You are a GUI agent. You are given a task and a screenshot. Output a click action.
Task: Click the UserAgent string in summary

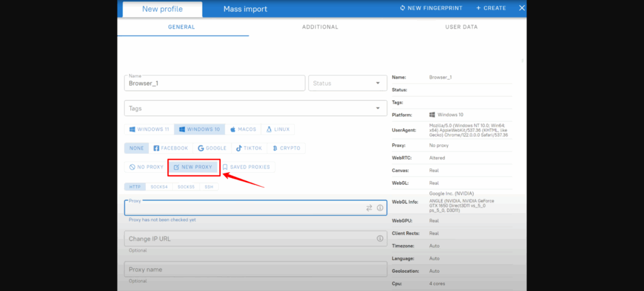coord(469,130)
